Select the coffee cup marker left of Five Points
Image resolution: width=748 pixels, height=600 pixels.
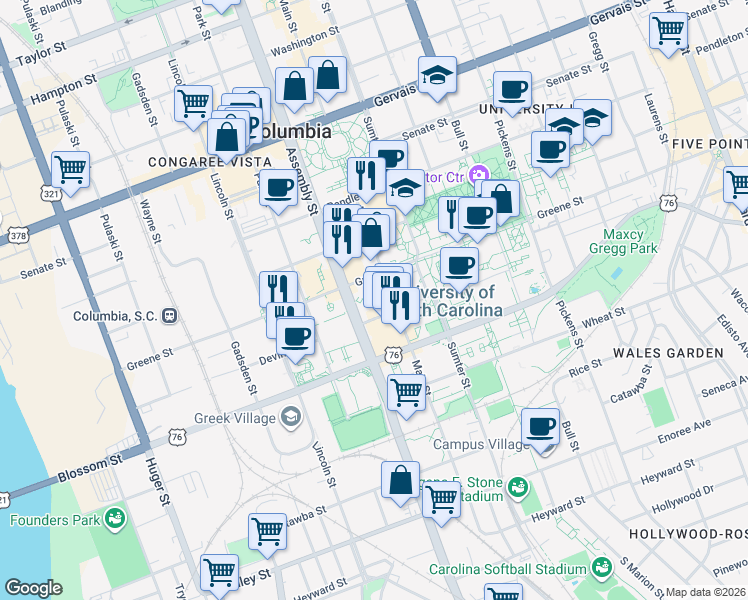551,149
